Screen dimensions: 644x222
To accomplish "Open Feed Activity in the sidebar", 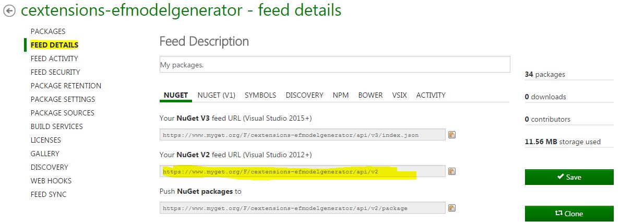I will click(54, 59).
